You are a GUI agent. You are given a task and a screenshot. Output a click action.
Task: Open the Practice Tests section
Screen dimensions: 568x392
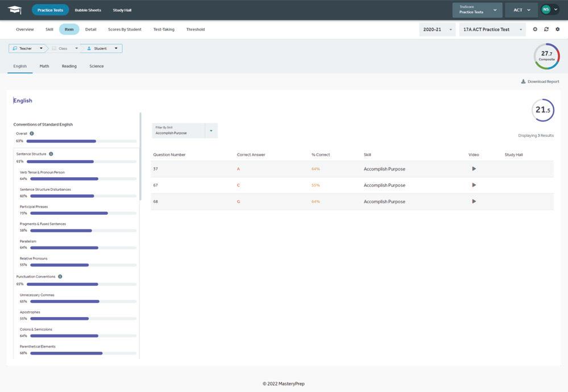[x=50, y=10]
